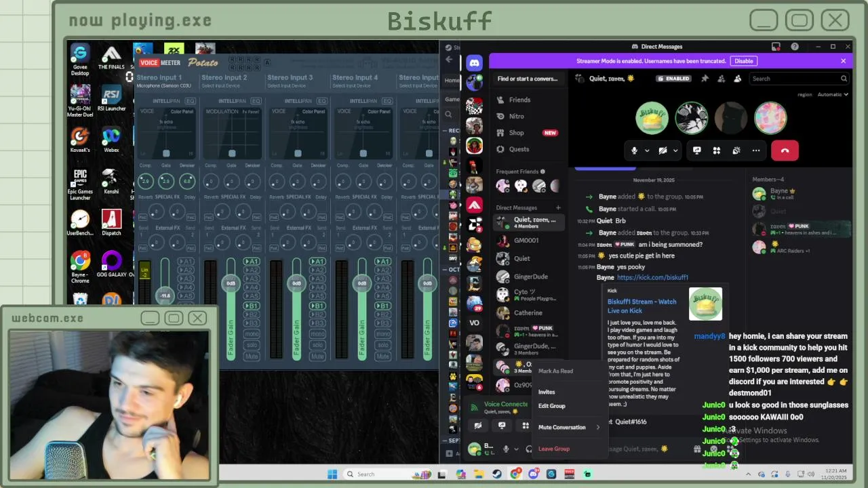Open Discord inbox icon in title bar
This screenshot has height=488, width=868.
click(776, 47)
